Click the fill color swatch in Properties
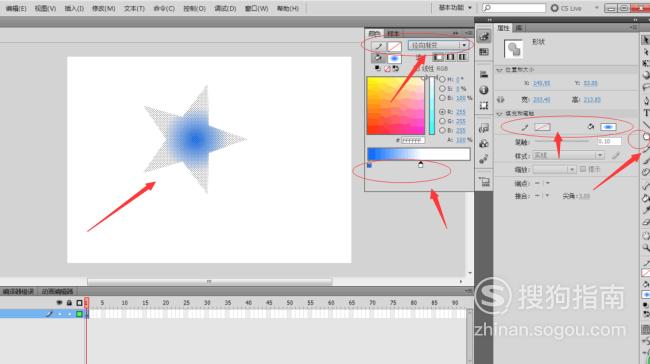This screenshot has width=650, height=364. (x=608, y=127)
